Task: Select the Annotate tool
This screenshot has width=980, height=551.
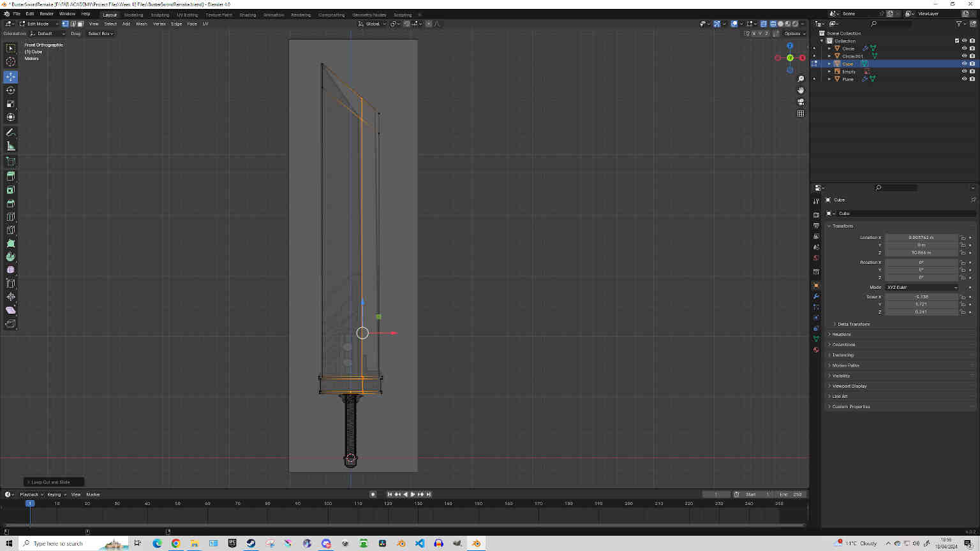Action: [x=11, y=133]
